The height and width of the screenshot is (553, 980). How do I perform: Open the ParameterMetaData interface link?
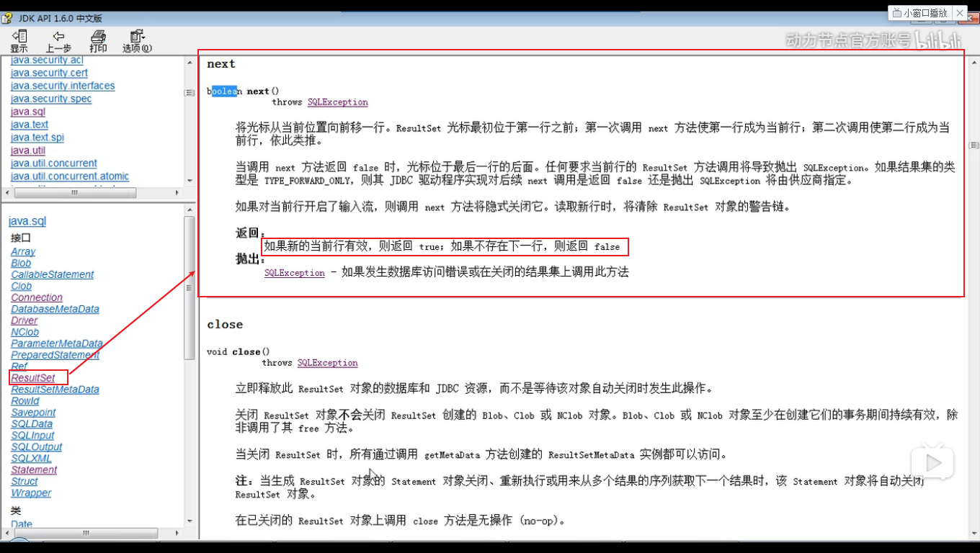point(57,343)
